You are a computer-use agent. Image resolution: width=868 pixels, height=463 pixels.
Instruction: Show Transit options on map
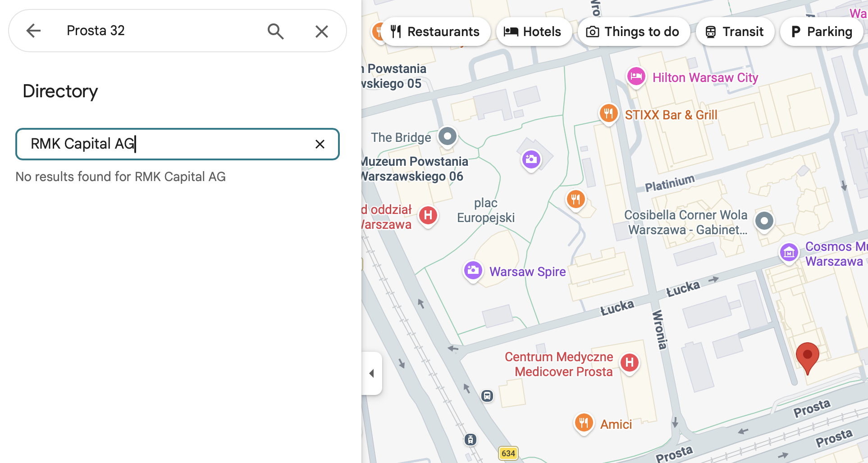coord(735,32)
